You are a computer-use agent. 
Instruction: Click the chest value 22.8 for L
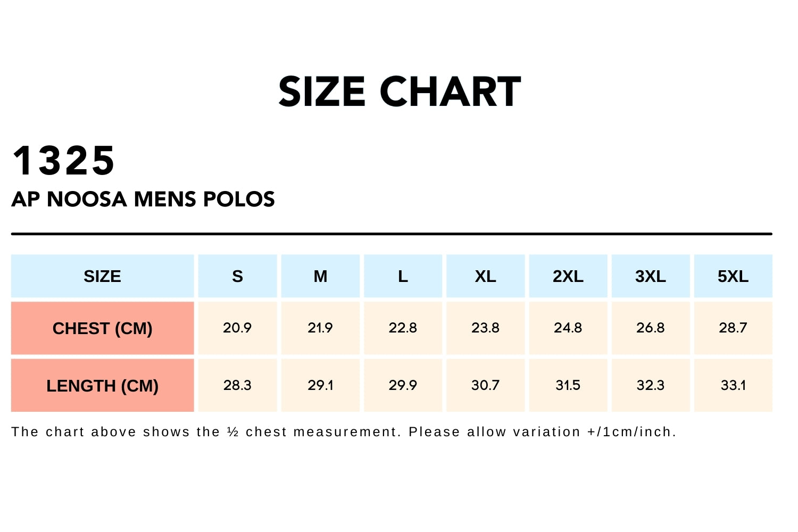point(403,328)
